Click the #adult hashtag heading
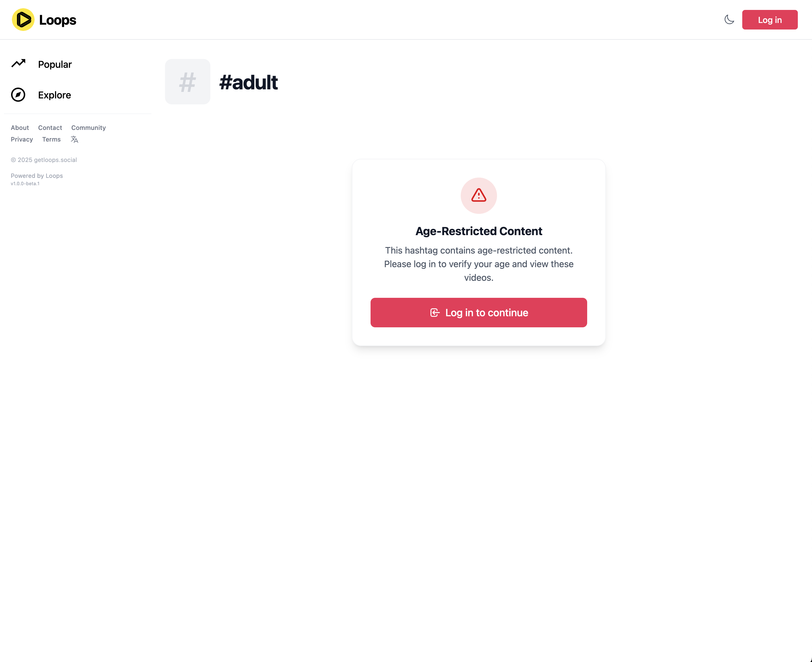Image resolution: width=812 pixels, height=662 pixels. tap(249, 82)
